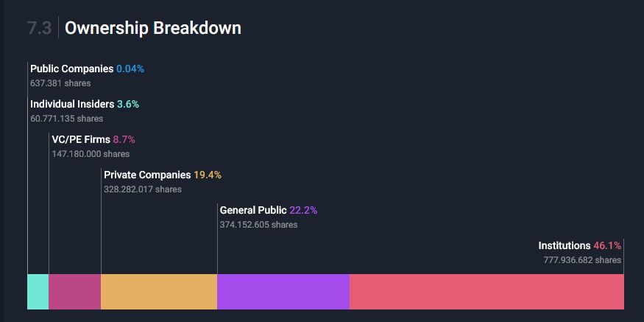This screenshot has height=322, width=644.
Task: Click the Private Companies label
Action: point(147,175)
